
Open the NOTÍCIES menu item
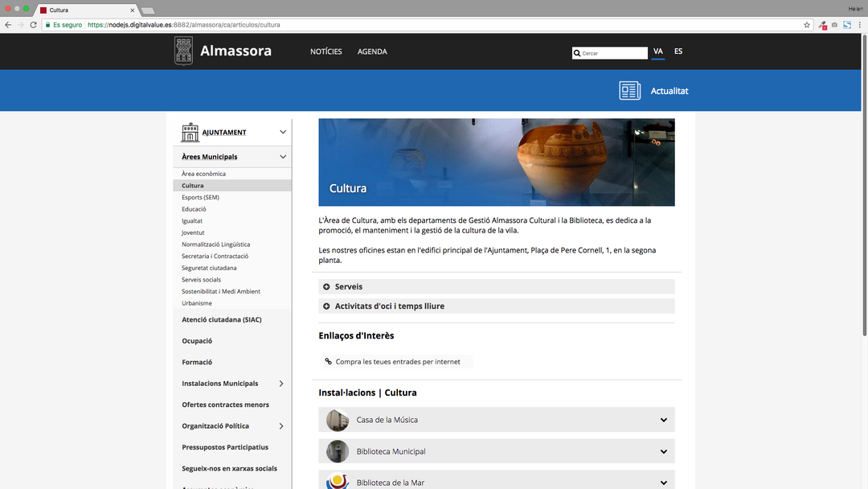click(325, 51)
